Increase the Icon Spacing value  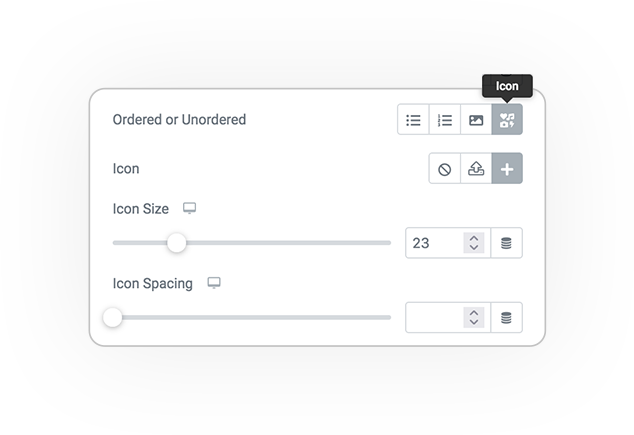(x=474, y=313)
